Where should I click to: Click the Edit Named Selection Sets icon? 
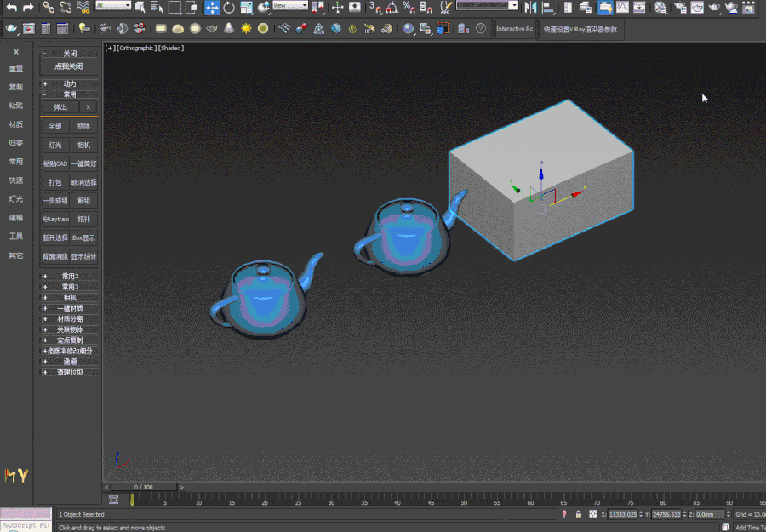(x=446, y=7)
